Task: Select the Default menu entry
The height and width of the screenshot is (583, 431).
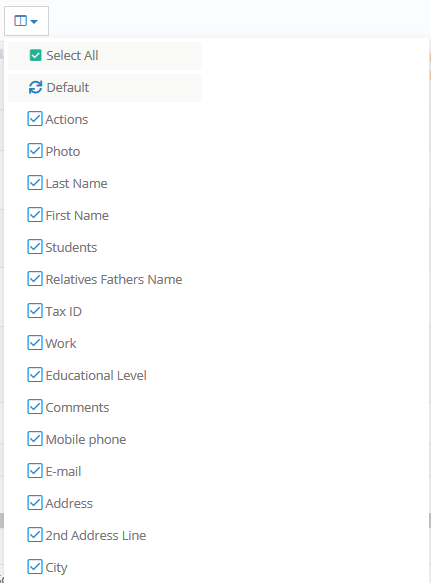Action: (x=105, y=88)
